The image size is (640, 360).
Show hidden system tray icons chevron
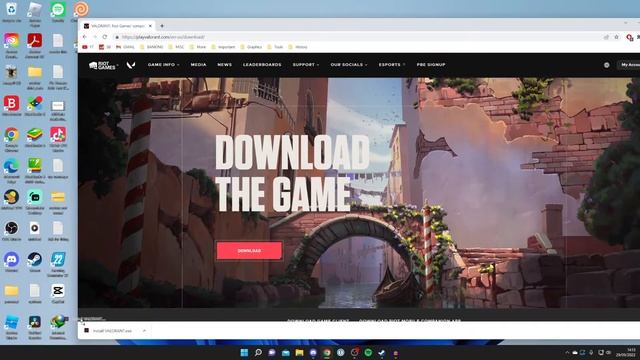pos(567,353)
